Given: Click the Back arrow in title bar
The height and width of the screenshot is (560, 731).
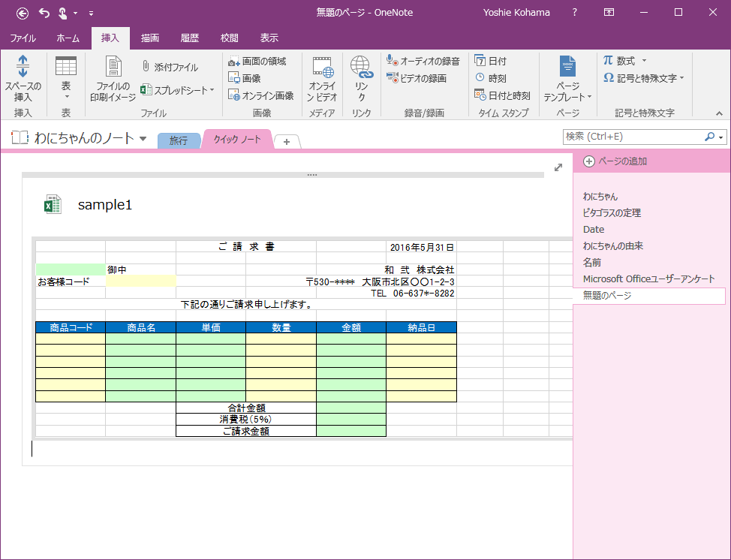Looking at the screenshot, I should pos(23,13).
